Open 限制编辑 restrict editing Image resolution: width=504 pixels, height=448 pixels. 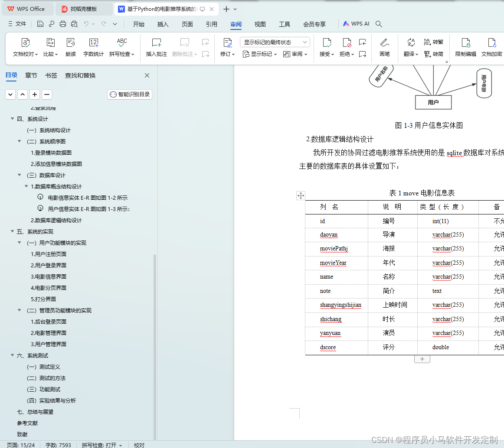[465, 48]
